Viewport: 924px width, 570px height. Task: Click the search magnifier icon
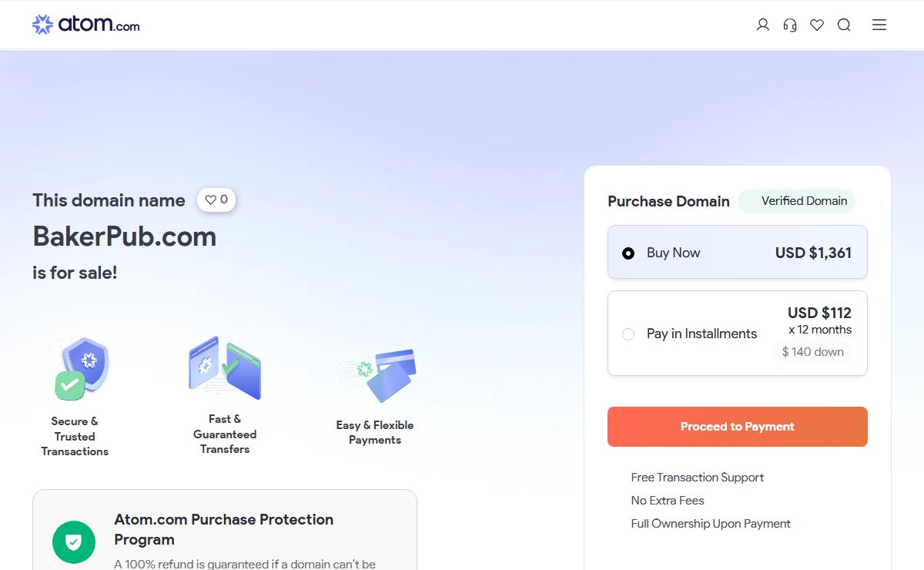(x=844, y=25)
